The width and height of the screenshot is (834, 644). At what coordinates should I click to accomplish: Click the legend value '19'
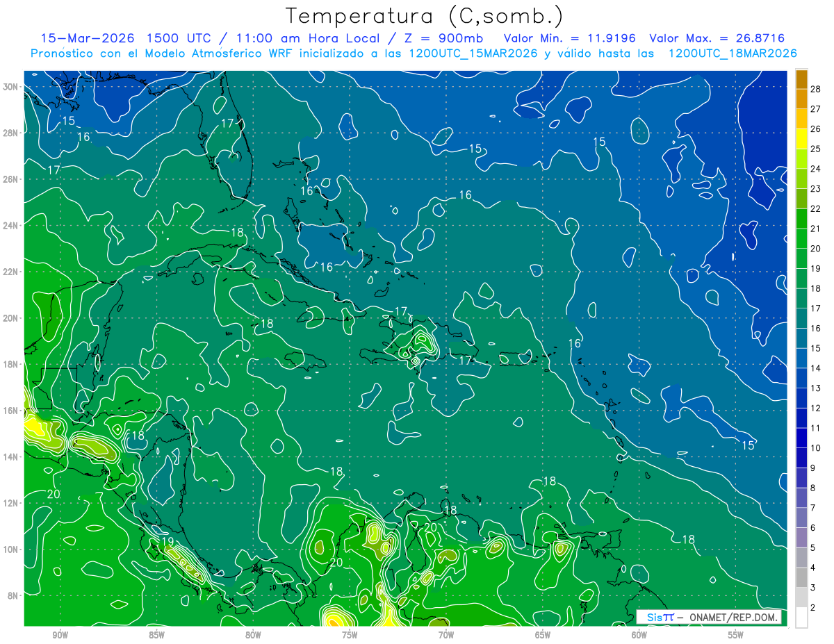coord(815,268)
